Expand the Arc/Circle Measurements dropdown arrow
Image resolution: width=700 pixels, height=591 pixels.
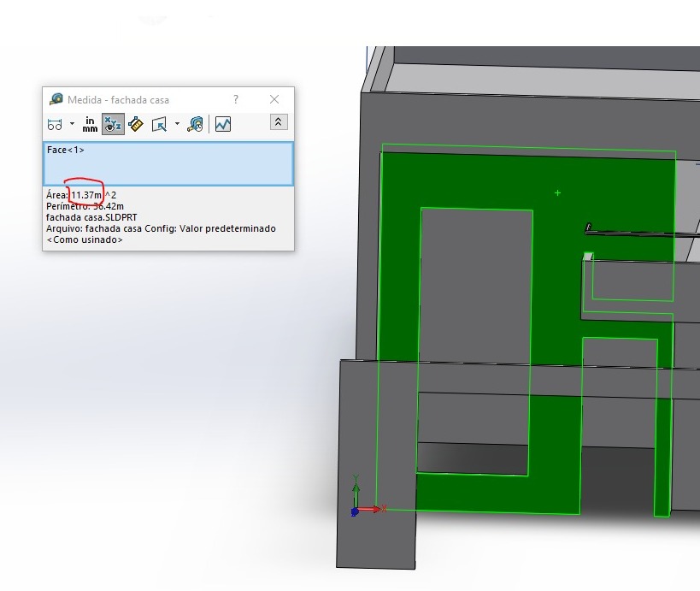click(72, 124)
